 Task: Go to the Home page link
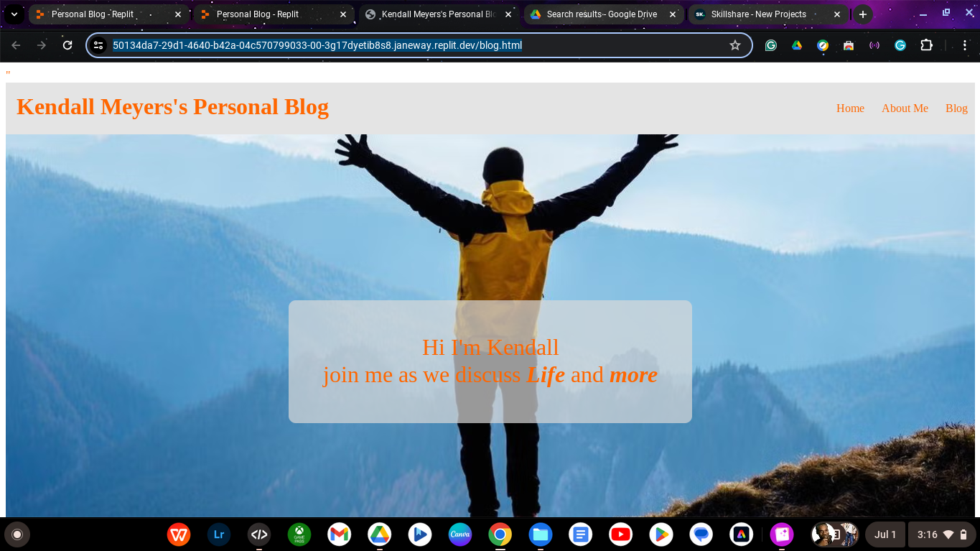(x=850, y=108)
